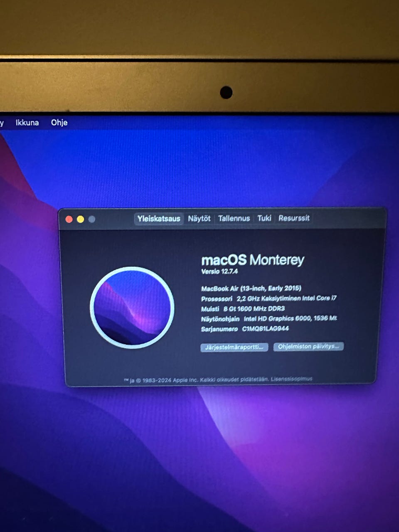
Task: Click the Sarjanumero C1MQ81LAG944 value
Action: coord(266,329)
